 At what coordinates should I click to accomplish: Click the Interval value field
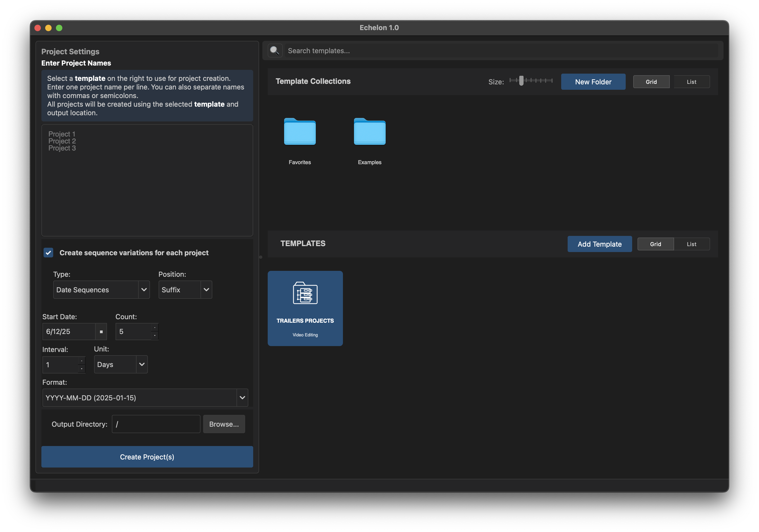point(60,365)
